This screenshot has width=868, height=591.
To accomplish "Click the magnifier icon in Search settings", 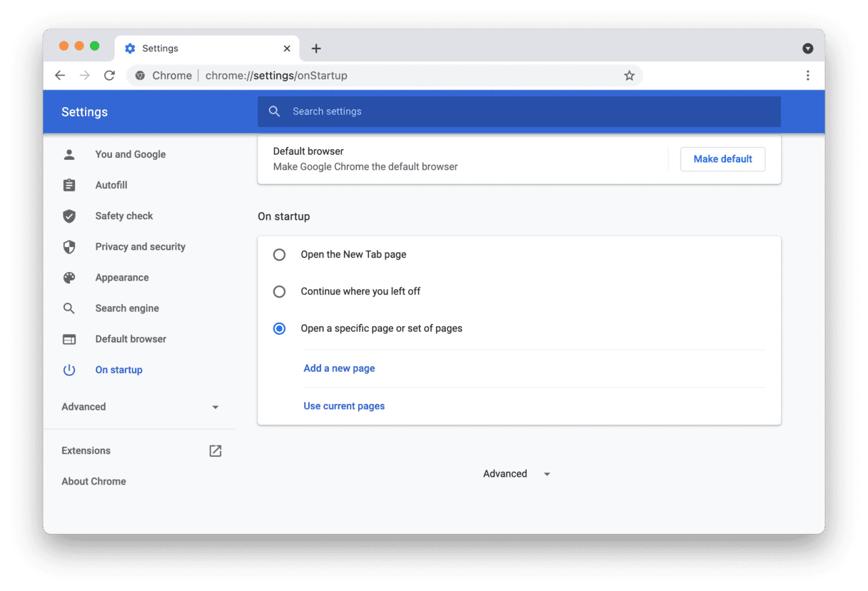I will 274,111.
